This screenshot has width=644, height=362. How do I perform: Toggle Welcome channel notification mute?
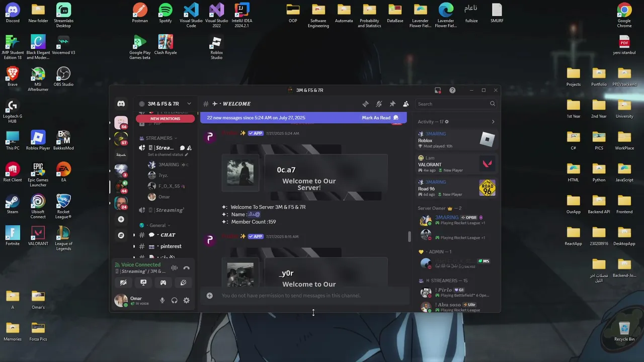click(379, 104)
